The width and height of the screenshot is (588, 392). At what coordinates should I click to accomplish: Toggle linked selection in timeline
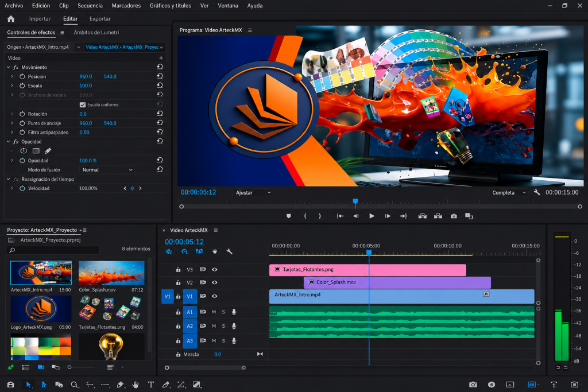click(x=199, y=251)
